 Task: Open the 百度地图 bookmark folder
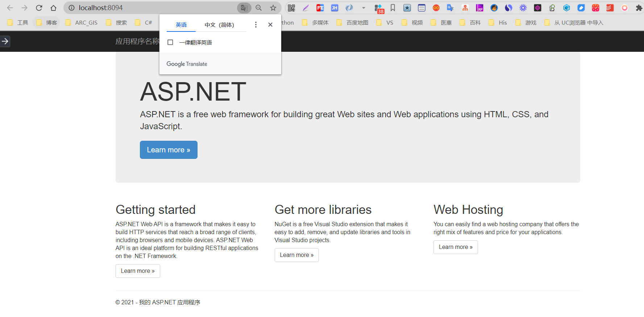[x=352, y=22]
